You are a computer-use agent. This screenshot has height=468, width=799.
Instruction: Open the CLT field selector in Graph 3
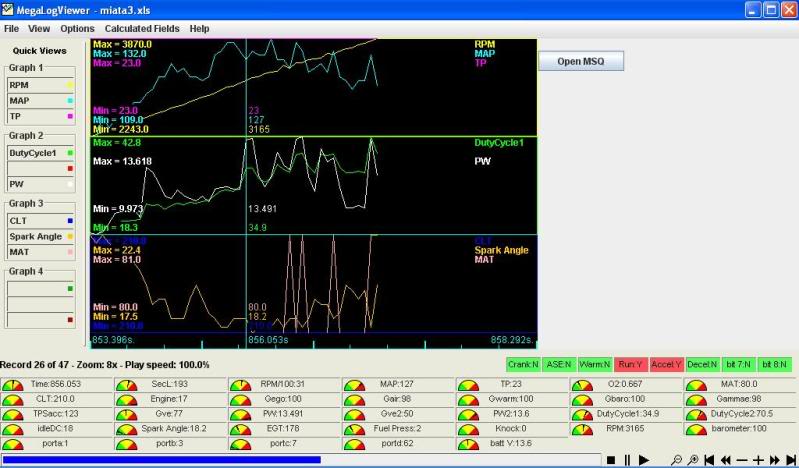coord(41,221)
